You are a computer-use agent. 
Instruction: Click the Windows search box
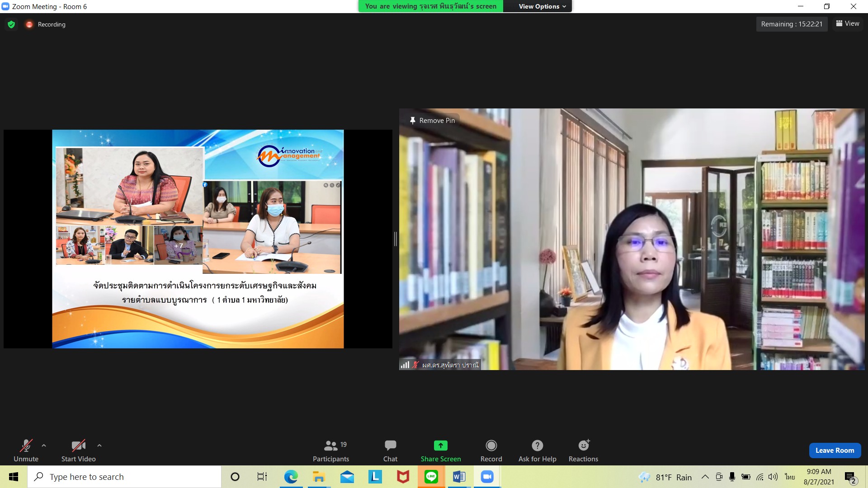[124, 477]
